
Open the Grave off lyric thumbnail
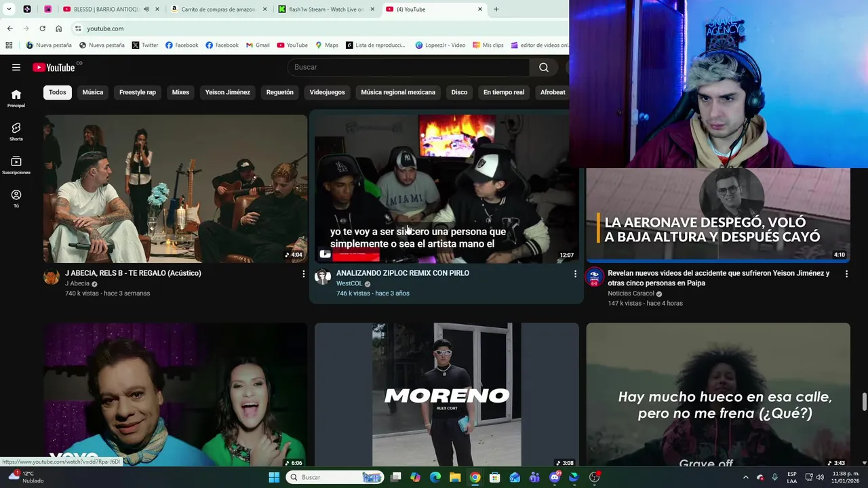[718, 394]
